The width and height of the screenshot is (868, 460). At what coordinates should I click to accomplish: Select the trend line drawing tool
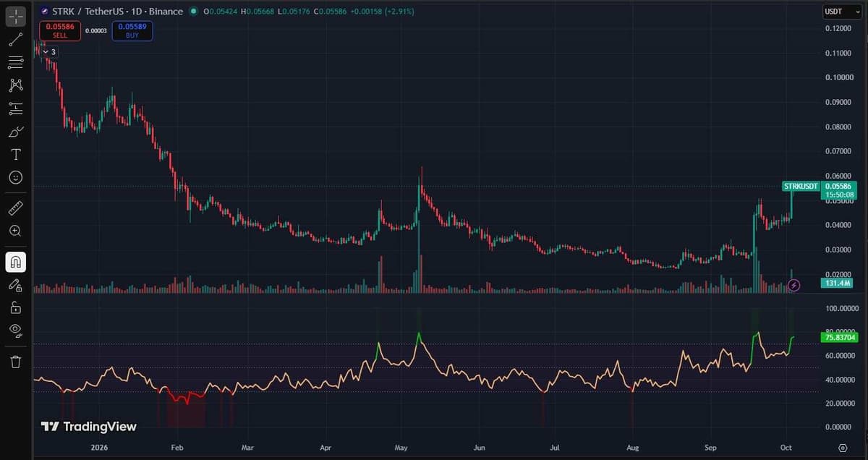pos(16,40)
